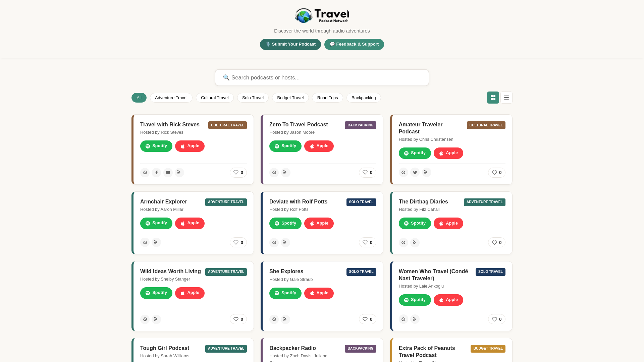Click the Backpacker Radio card title
This screenshot has width=644, height=362.
pos(292,348)
